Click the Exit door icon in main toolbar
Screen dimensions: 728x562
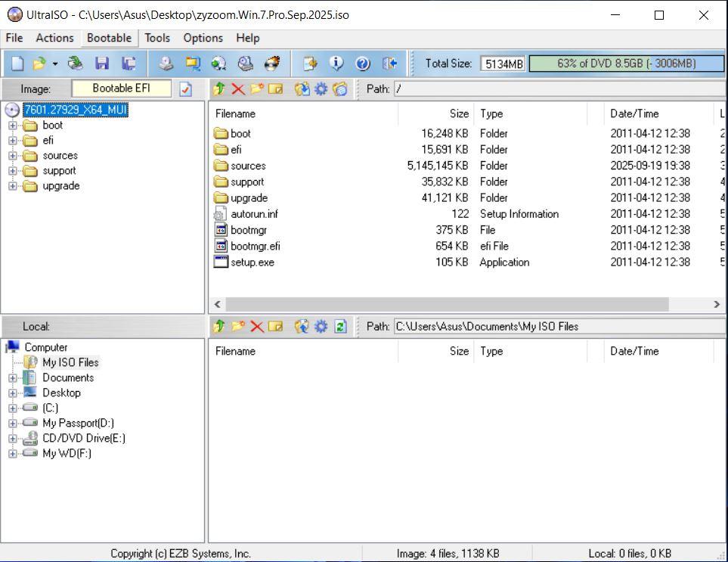coord(389,64)
